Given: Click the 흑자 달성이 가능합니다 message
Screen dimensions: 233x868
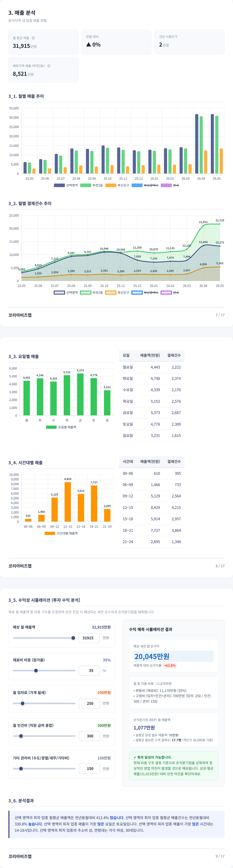Looking at the screenshot, I should pos(153,757).
